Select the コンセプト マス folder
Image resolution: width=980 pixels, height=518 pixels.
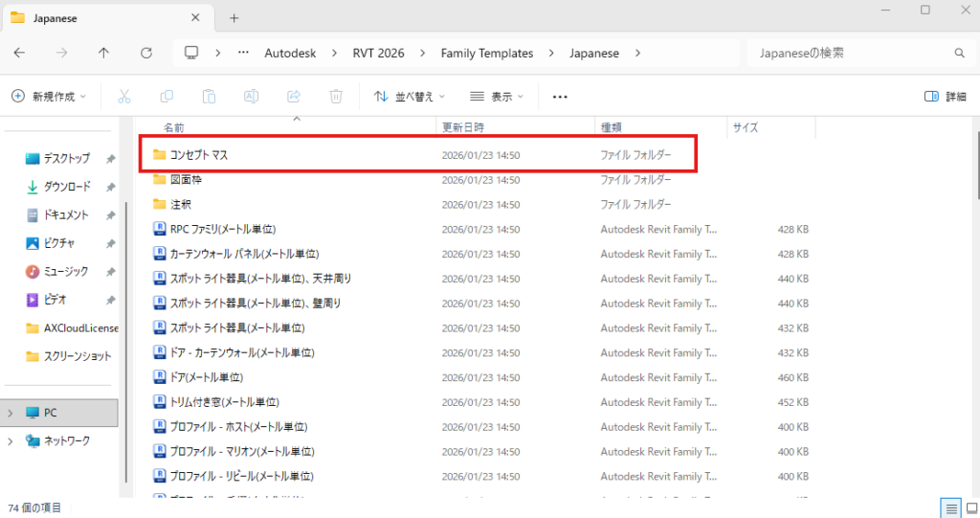click(199, 154)
